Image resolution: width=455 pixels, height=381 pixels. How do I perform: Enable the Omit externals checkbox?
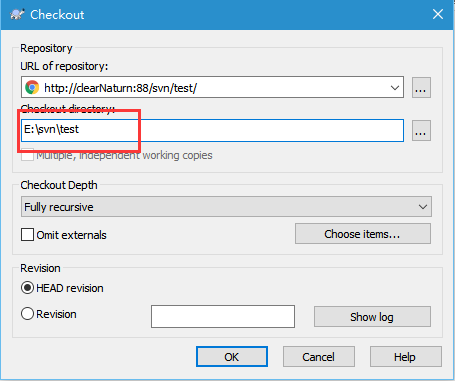point(27,235)
